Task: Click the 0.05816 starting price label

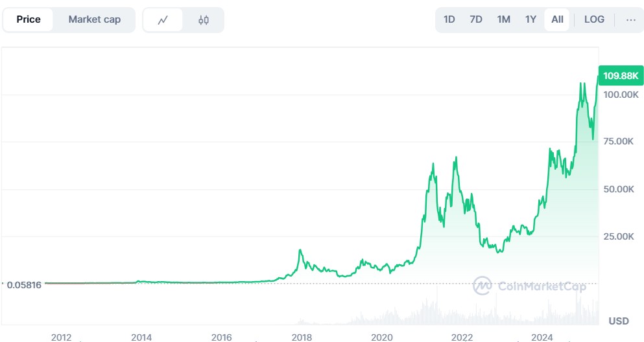Action: [24, 284]
